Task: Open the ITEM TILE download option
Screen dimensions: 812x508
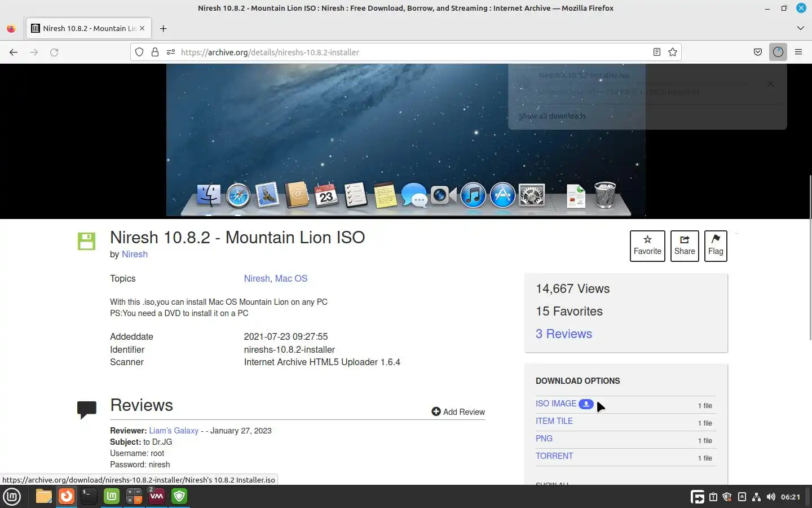Action: 554,421
